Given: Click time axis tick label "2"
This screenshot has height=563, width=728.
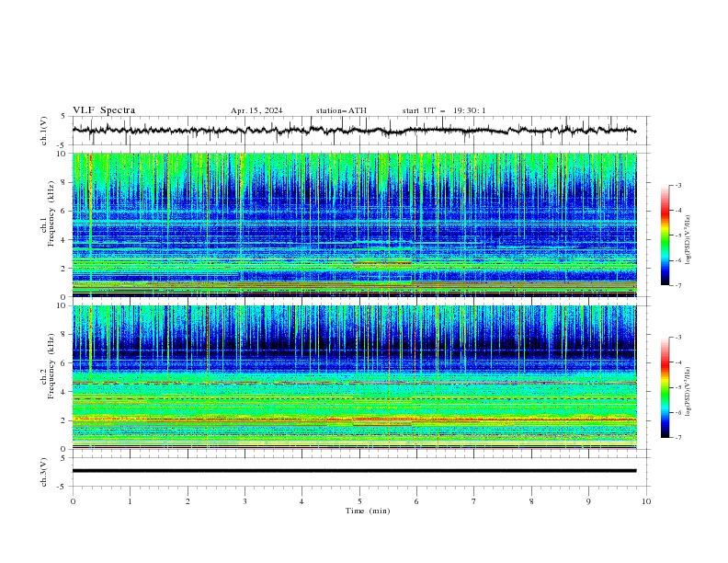Looking at the screenshot, I should coord(188,501).
